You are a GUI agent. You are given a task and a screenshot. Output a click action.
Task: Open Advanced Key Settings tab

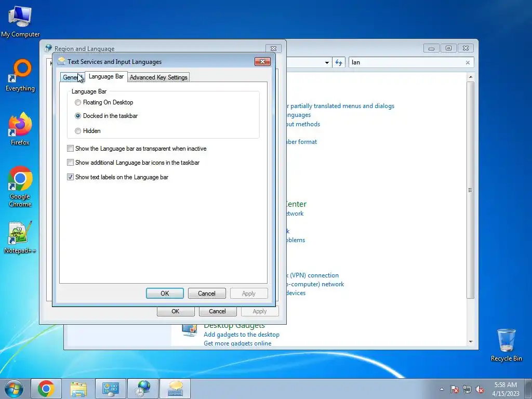pos(158,77)
